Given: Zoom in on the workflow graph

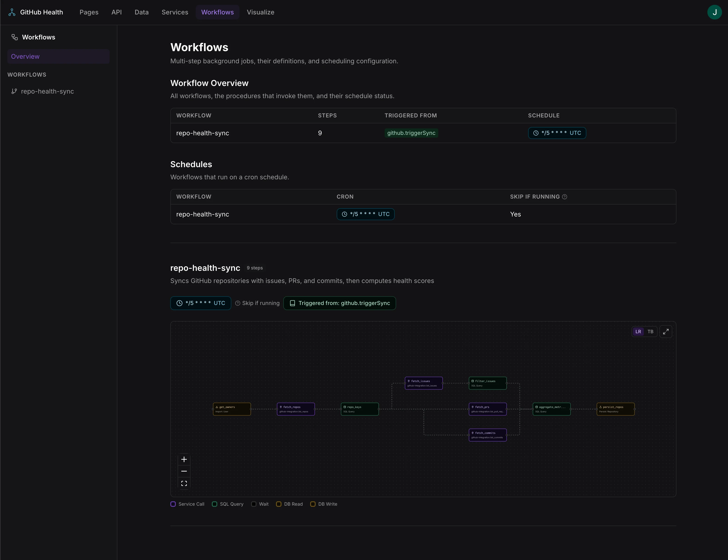Looking at the screenshot, I should 184,459.
